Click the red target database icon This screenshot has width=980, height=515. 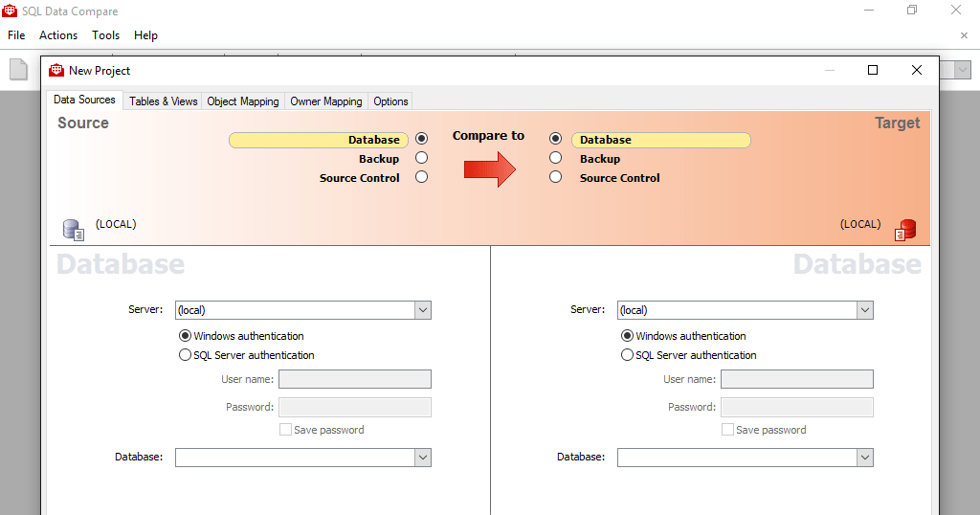point(905,230)
